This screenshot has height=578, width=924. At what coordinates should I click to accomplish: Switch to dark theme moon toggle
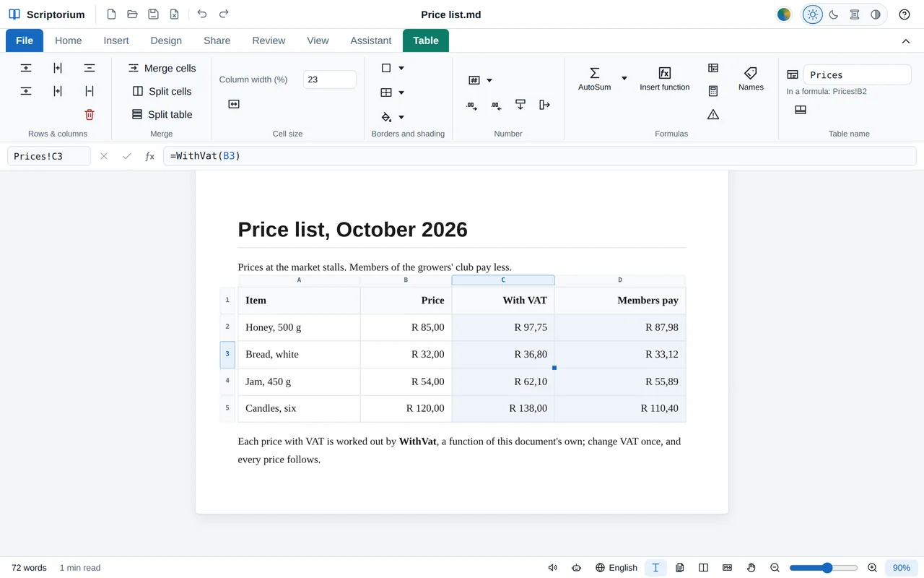834,14
